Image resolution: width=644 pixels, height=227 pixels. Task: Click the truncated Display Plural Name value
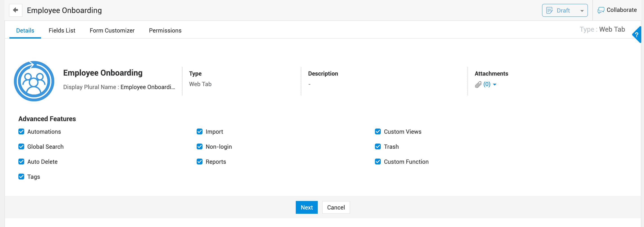(148, 87)
